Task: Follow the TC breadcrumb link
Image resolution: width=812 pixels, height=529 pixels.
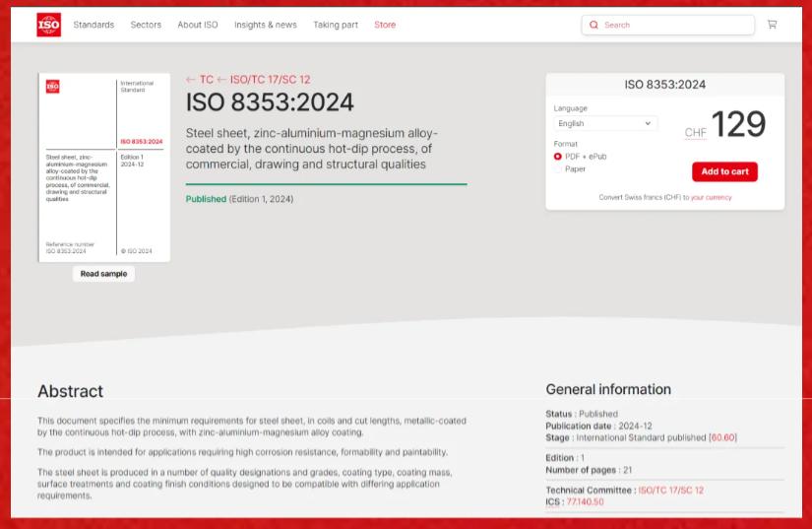Action: (206, 79)
